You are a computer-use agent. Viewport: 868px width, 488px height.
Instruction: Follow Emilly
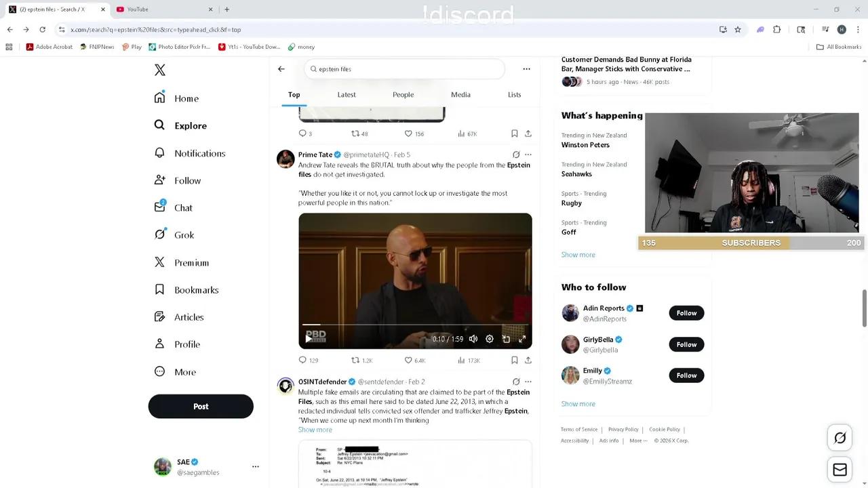[686, 375]
